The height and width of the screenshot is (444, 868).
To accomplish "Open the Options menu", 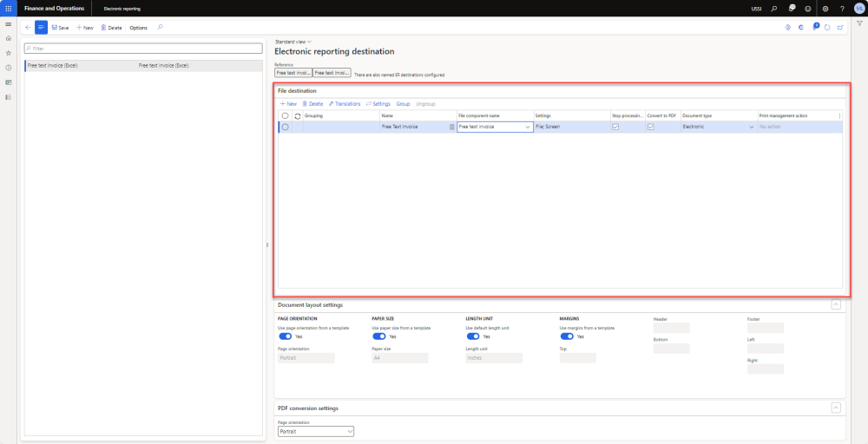I will (x=138, y=28).
